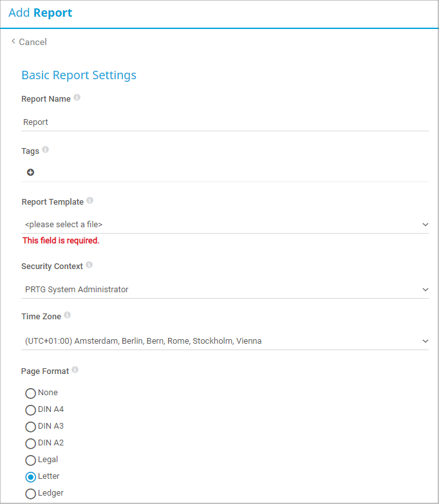Click the selected Letter radio button
This screenshot has width=439, height=504.
click(x=30, y=477)
